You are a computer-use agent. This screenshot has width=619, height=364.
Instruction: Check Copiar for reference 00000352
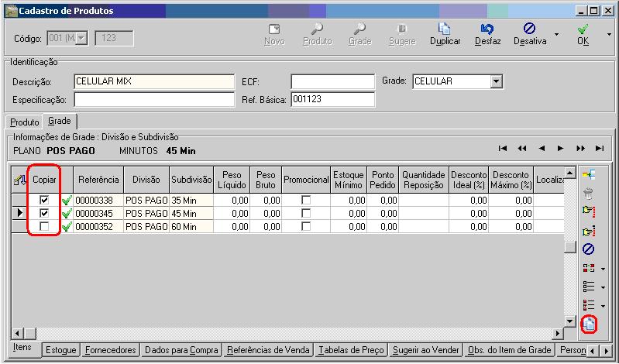coord(44,227)
